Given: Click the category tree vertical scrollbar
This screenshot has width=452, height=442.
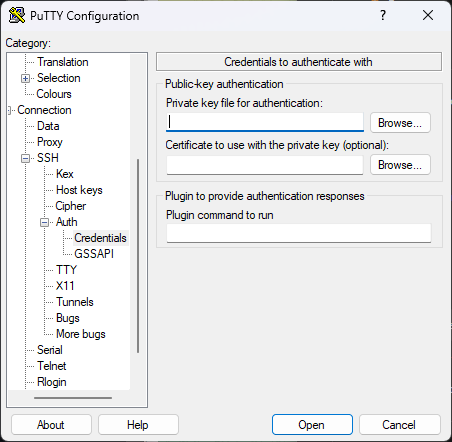Looking at the screenshot, I should 138,256.
